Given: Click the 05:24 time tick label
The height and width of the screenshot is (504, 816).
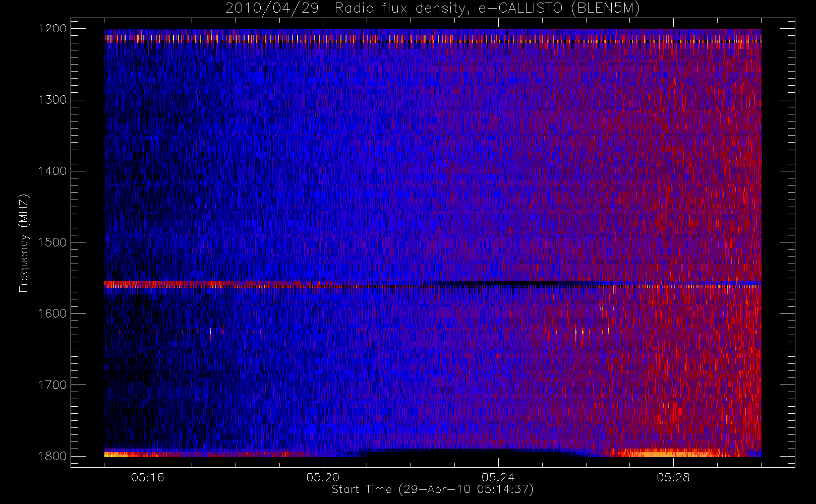Looking at the screenshot, I should [x=498, y=477].
